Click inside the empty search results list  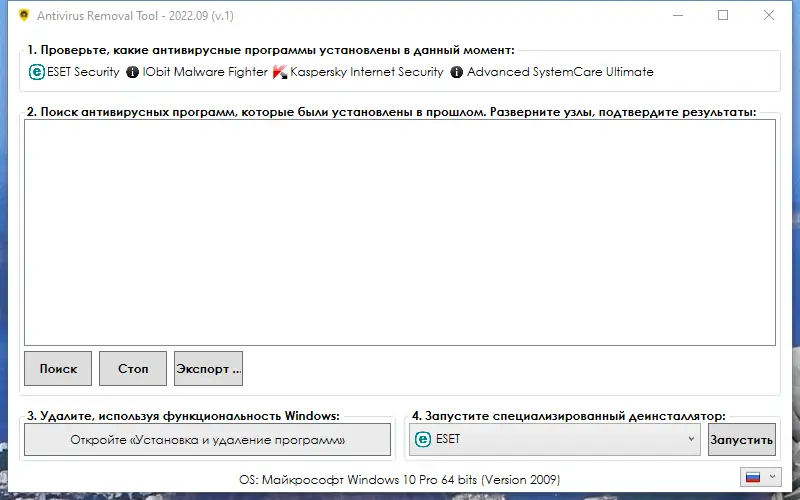pyautogui.click(x=400, y=233)
